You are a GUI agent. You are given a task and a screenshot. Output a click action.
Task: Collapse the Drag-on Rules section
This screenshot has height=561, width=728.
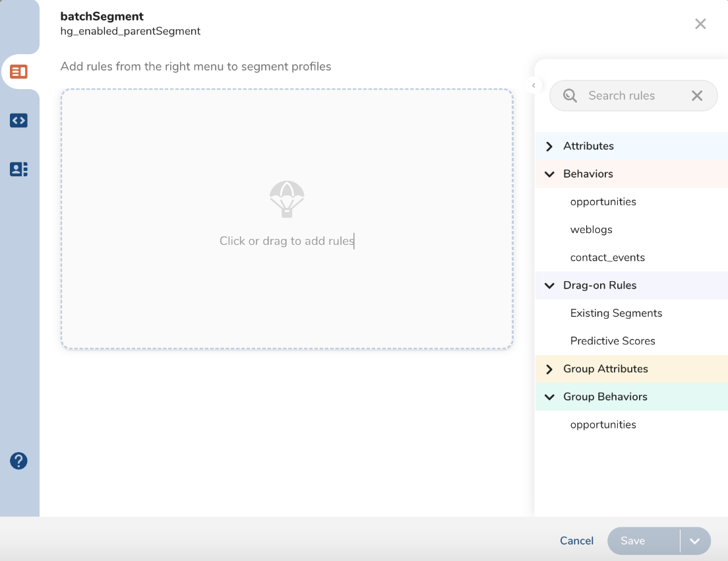coord(549,286)
